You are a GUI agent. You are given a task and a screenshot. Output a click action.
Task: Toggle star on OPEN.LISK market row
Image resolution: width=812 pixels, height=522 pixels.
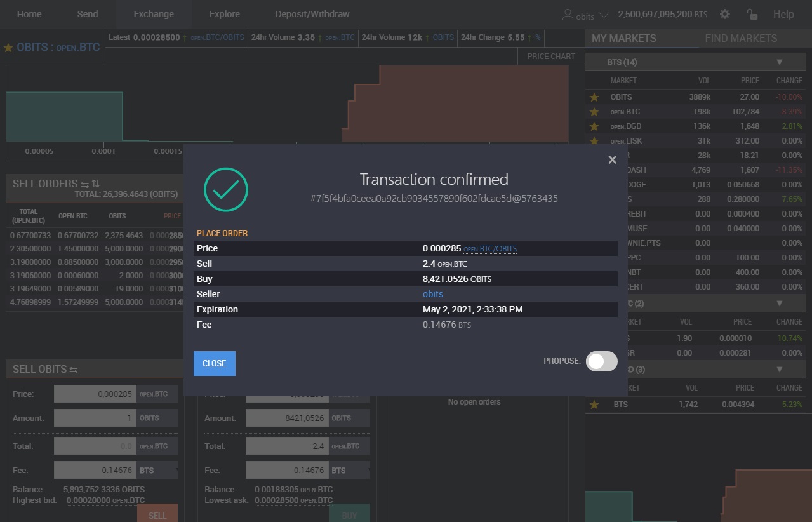tap(594, 141)
